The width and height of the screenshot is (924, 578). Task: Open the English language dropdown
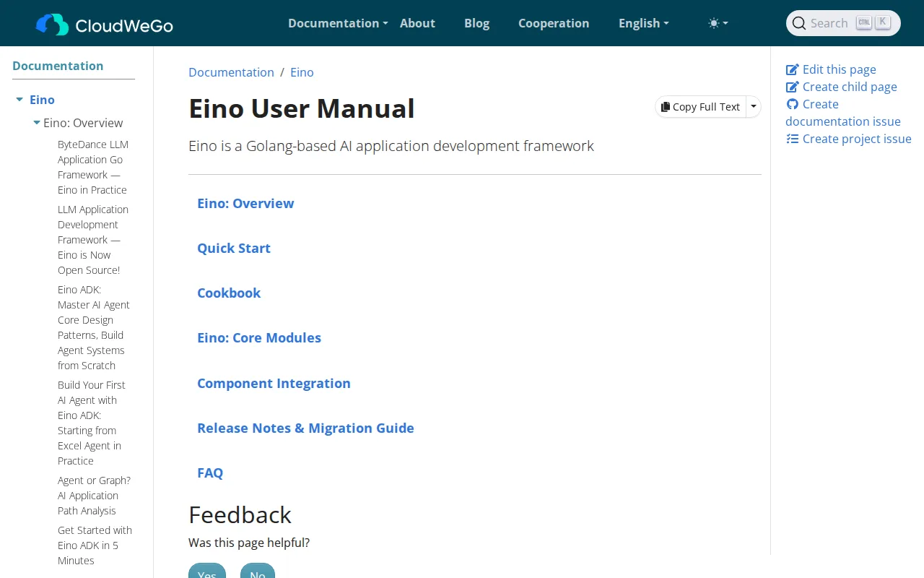[644, 23]
